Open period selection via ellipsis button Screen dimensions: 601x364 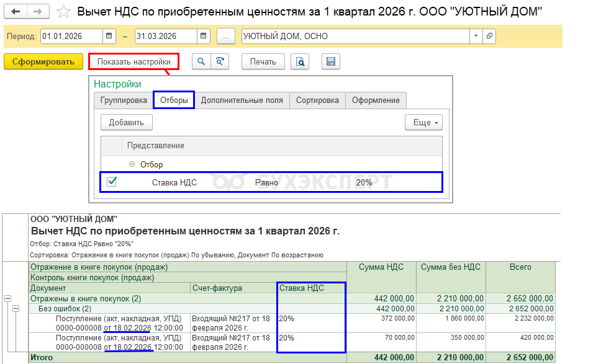(226, 37)
